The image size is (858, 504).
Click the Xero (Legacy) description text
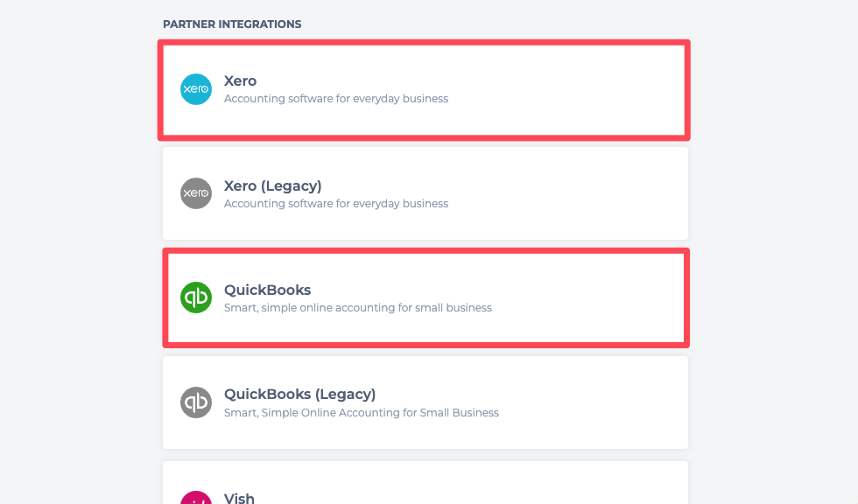(335, 204)
